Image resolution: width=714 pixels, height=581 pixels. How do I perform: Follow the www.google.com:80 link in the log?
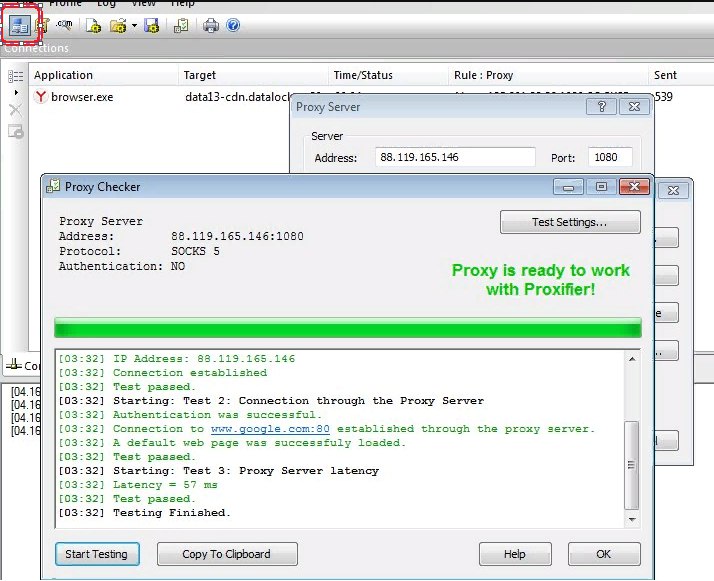pyautogui.click(x=270, y=428)
